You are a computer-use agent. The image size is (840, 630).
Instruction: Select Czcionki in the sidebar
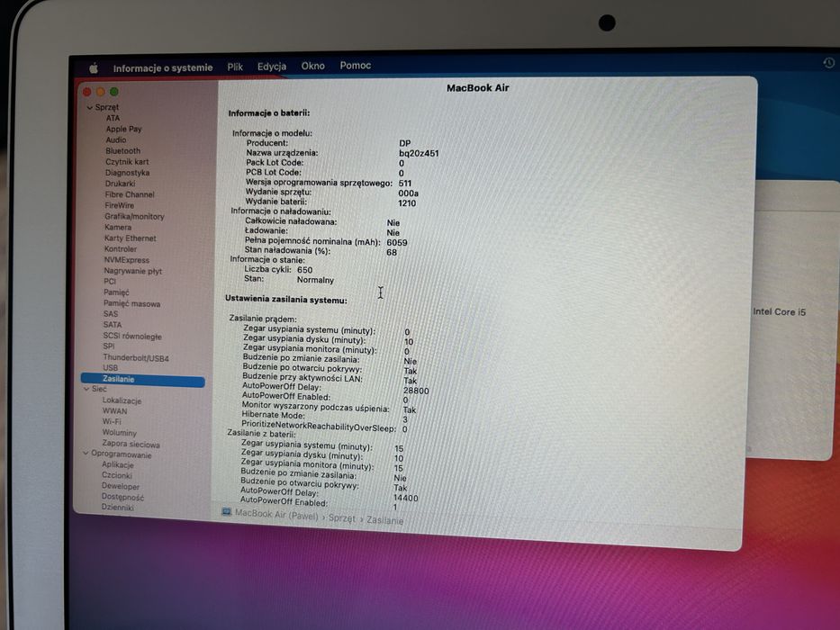tap(117, 475)
